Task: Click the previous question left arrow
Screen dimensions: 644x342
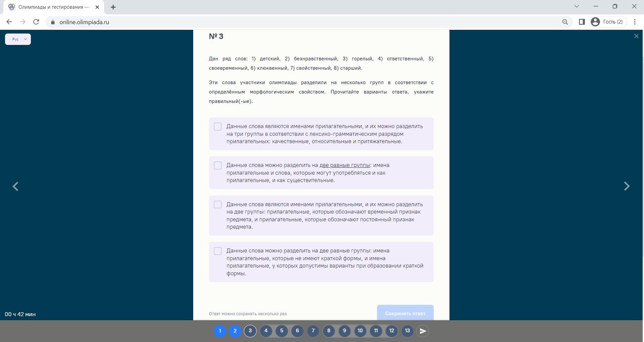Action: [15, 186]
